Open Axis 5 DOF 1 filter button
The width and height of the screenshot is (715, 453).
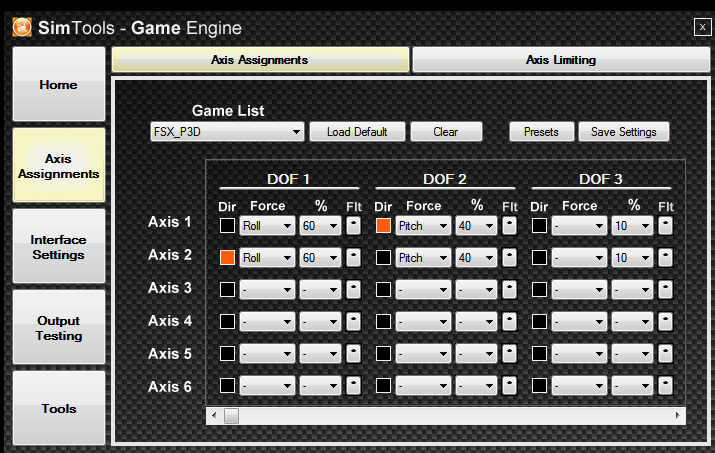pos(353,354)
